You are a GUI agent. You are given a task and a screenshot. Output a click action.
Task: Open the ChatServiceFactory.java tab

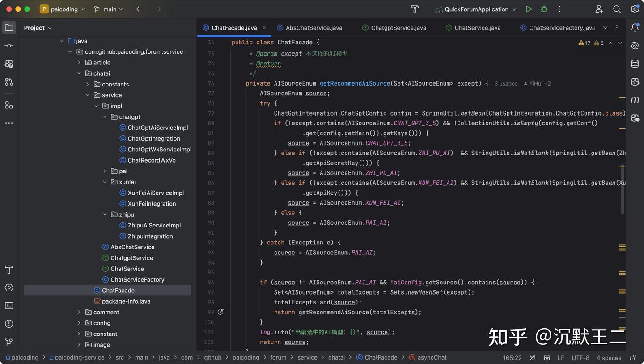coord(558,28)
